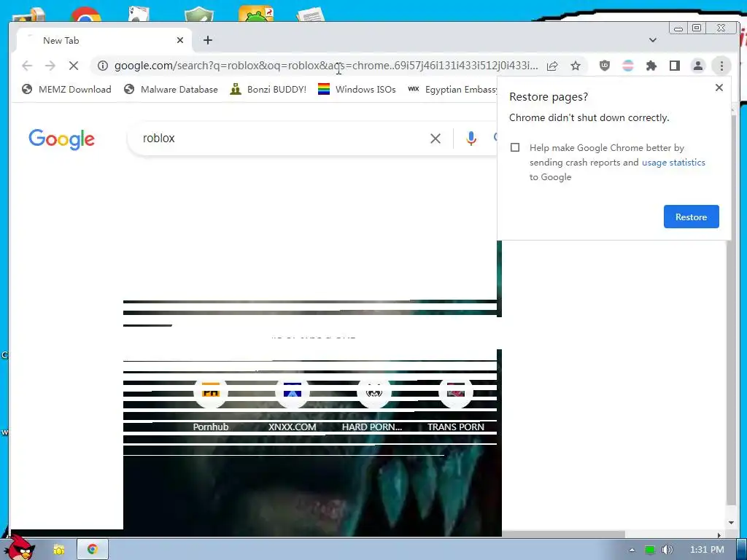
Task: Open MEMZ Download bookmark
Action: click(x=66, y=89)
